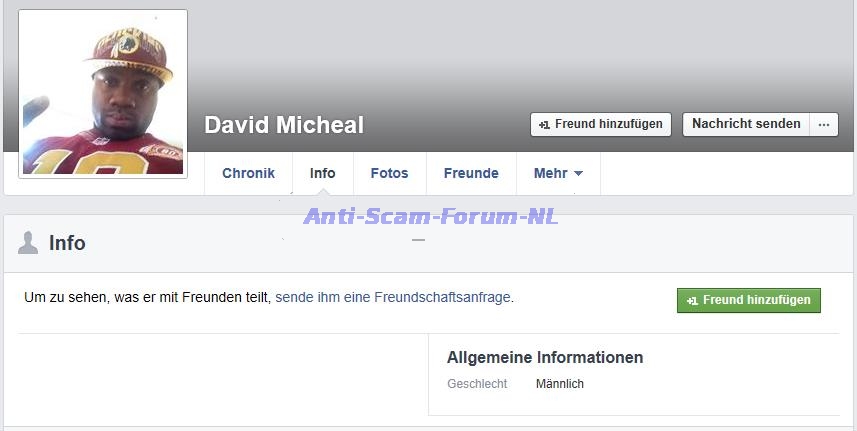
Task: Open the Mehr menu
Action: coord(558,173)
